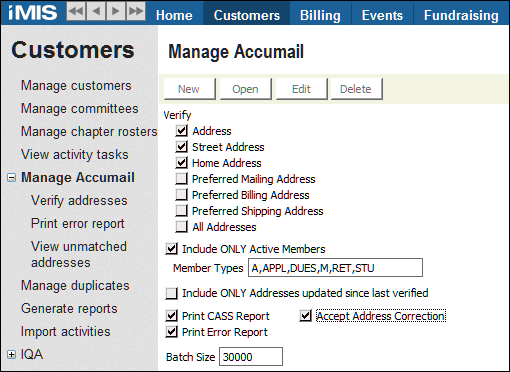Click the New button

pyautogui.click(x=189, y=89)
